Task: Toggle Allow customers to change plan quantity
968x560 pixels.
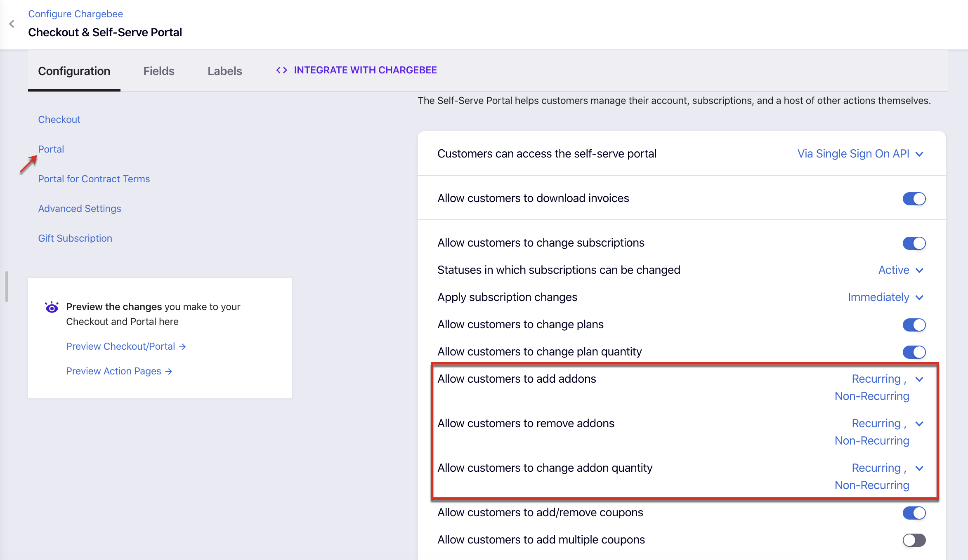Action: (x=914, y=352)
